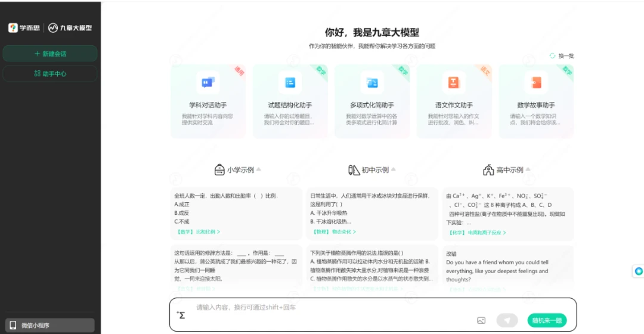Open 多项式化简助手 icon
The width and height of the screenshot is (644, 334).
(372, 82)
